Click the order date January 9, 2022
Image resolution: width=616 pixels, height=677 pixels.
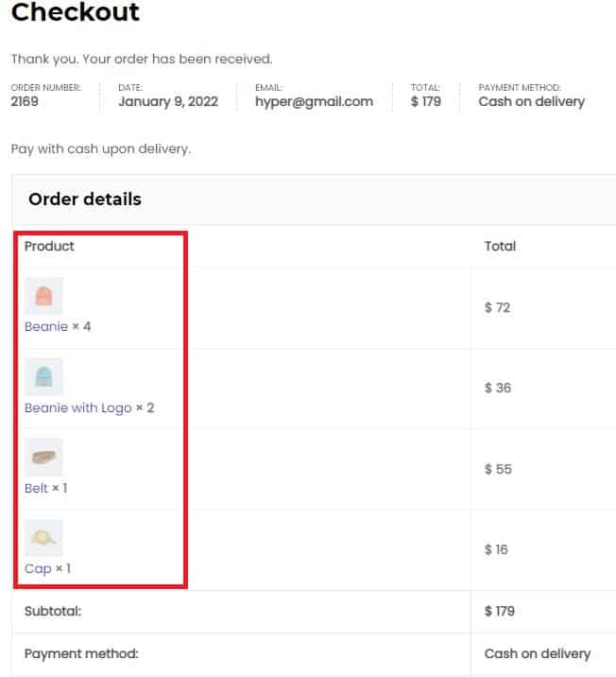click(x=168, y=101)
